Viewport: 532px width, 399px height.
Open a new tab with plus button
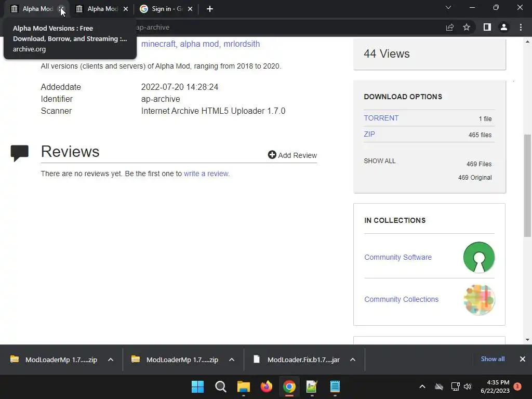pos(210,9)
